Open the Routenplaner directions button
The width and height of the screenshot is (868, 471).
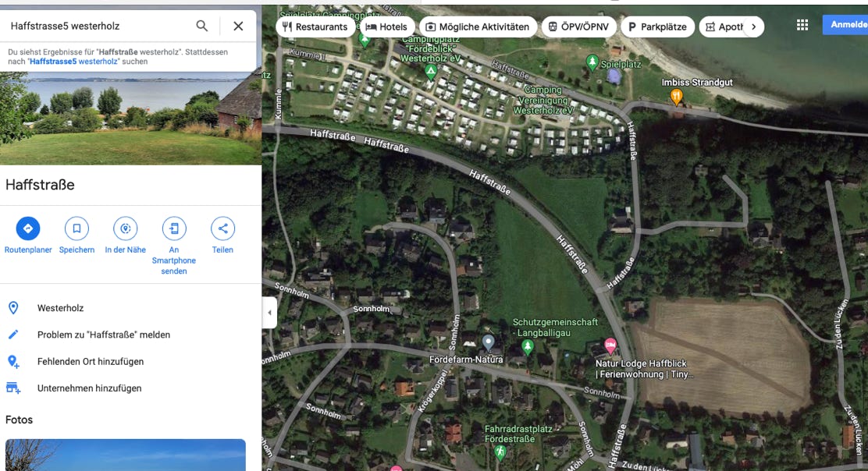(27, 228)
